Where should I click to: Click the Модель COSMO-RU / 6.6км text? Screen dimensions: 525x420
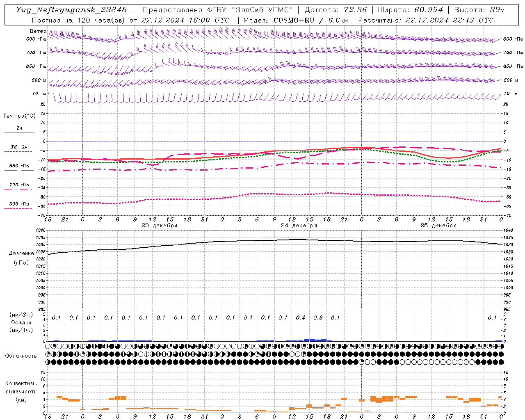(x=296, y=20)
